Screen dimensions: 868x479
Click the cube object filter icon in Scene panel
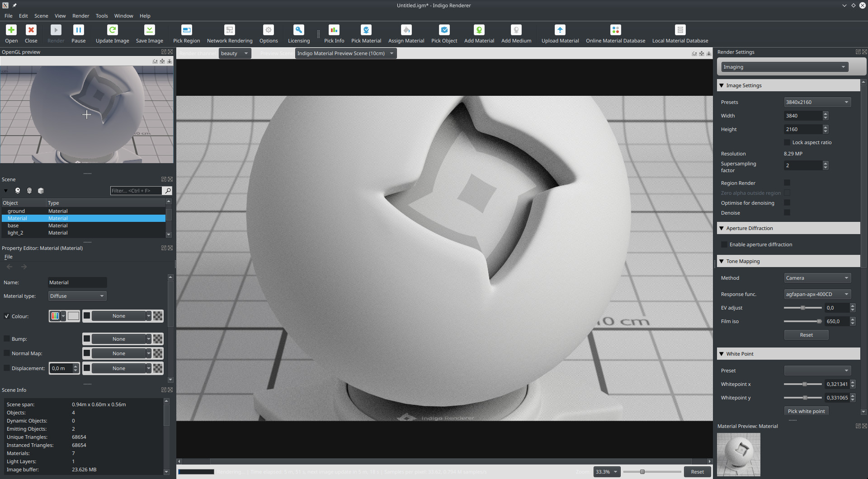tap(41, 191)
